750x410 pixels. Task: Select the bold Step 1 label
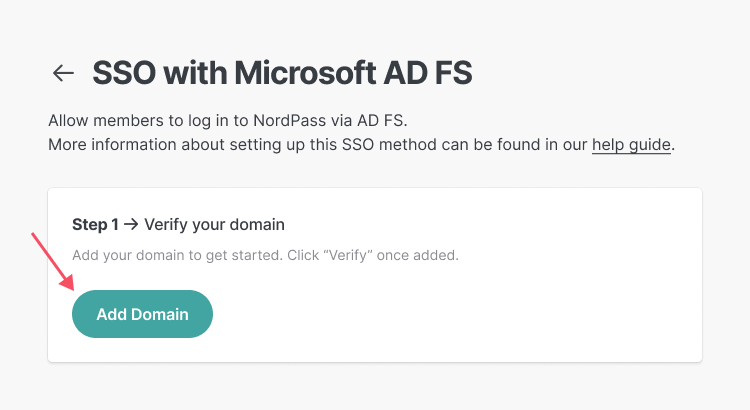tap(95, 224)
